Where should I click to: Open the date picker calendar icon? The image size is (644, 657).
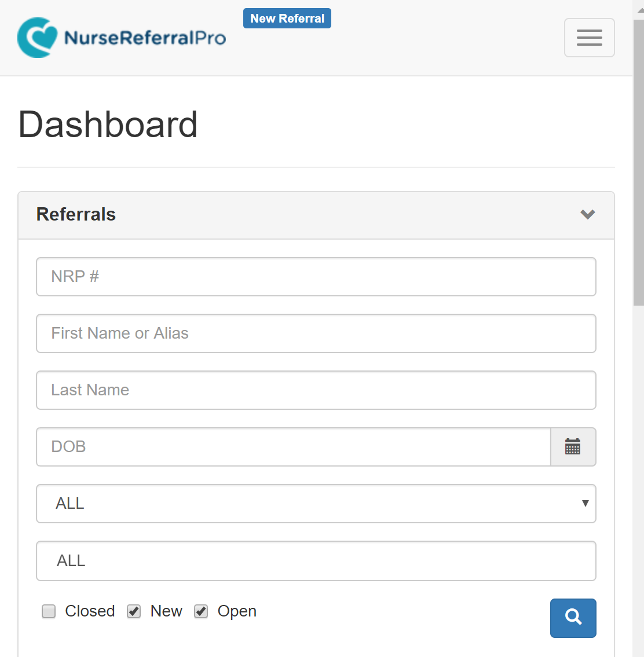click(x=572, y=446)
